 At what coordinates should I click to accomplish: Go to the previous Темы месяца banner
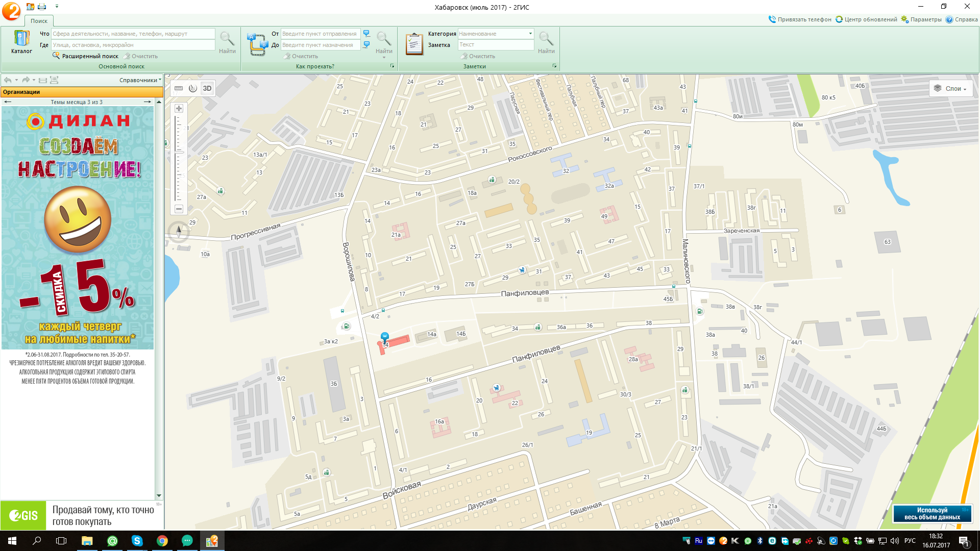pyautogui.click(x=8, y=102)
